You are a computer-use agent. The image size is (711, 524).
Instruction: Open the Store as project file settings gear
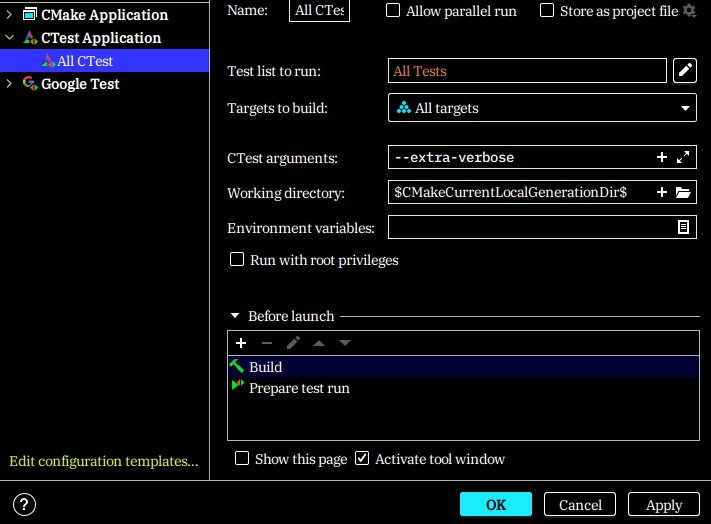click(689, 10)
